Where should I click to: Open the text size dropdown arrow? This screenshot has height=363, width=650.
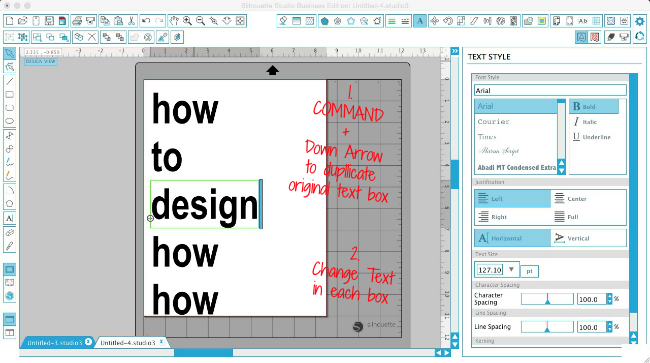coord(511,270)
